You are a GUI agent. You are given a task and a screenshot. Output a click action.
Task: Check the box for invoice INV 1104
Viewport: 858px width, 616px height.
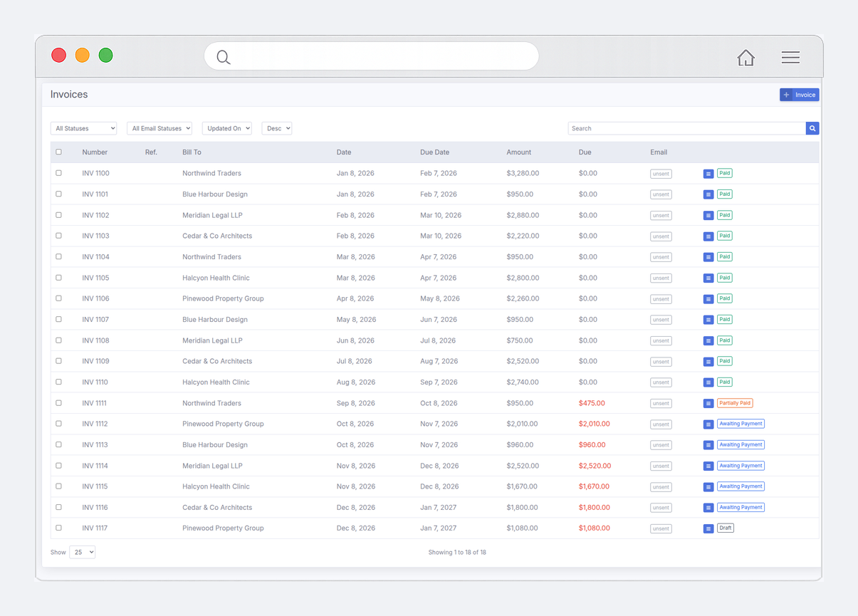pos(59,256)
